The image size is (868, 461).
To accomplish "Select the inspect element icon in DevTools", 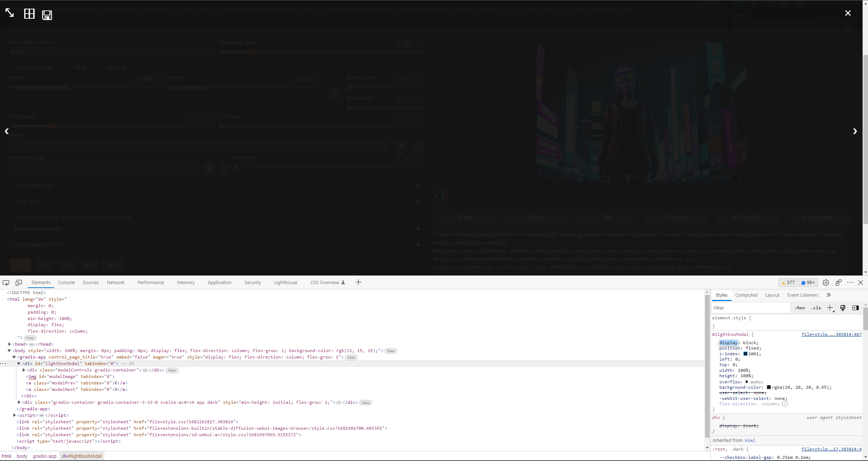I will tap(6, 283).
